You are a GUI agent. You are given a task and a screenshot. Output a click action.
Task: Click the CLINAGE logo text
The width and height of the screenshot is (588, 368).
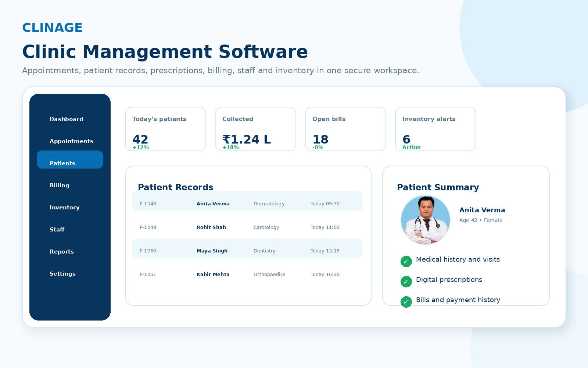click(52, 28)
